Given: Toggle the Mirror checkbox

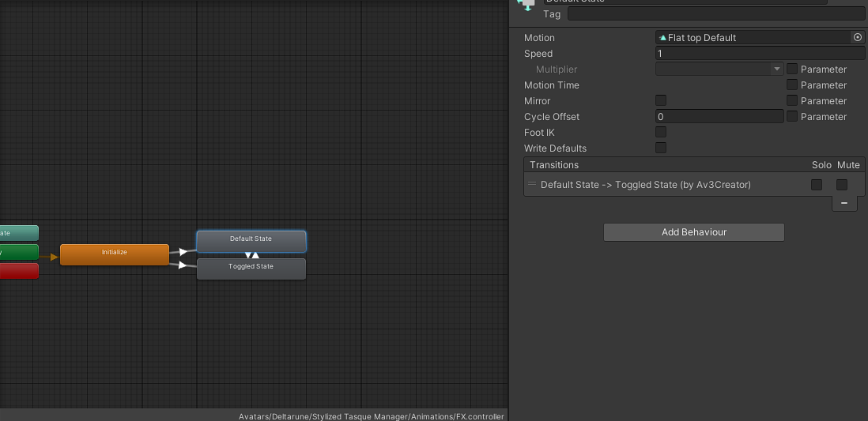Looking at the screenshot, I should [x=661, y=100].
